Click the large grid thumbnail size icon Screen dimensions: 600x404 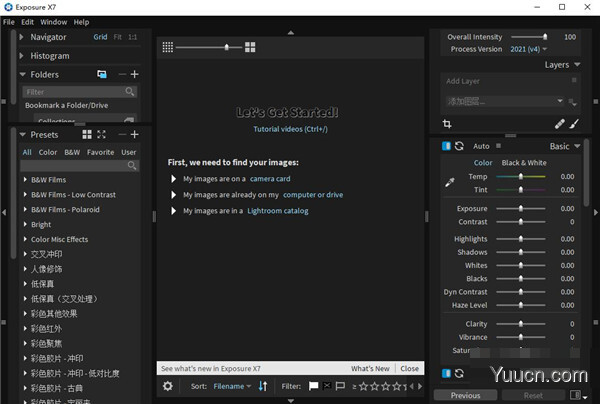pos(250,47)
